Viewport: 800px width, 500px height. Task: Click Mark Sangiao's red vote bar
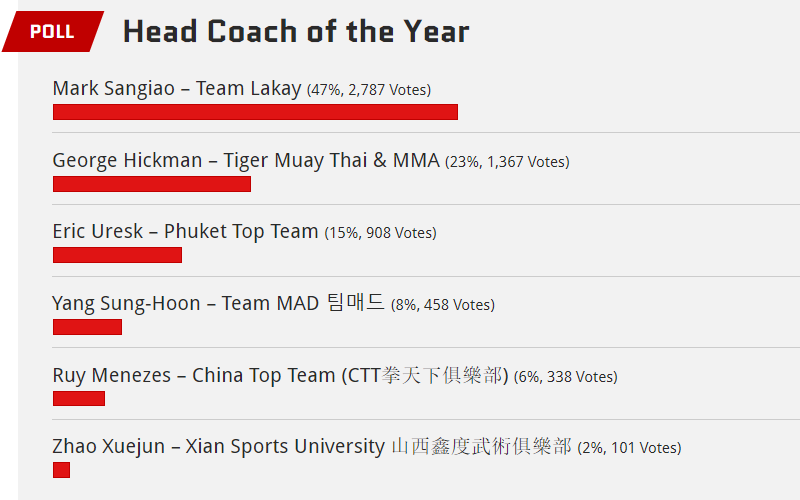255,112
